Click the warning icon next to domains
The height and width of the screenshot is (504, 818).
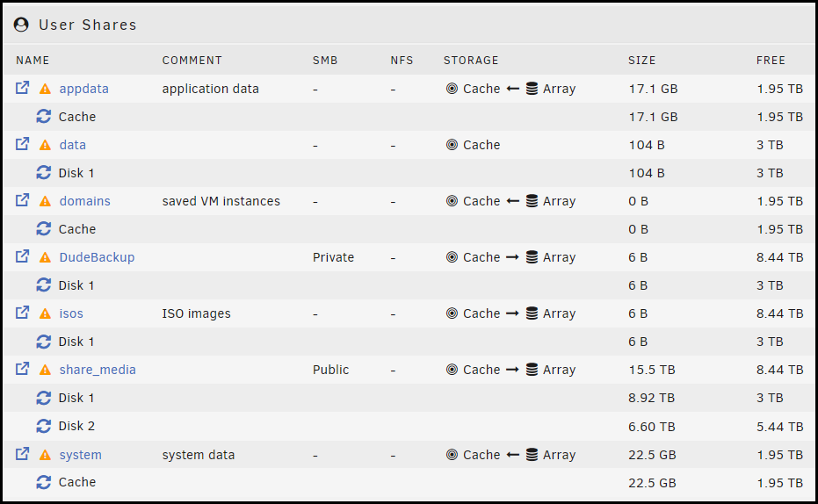(45, 201)
